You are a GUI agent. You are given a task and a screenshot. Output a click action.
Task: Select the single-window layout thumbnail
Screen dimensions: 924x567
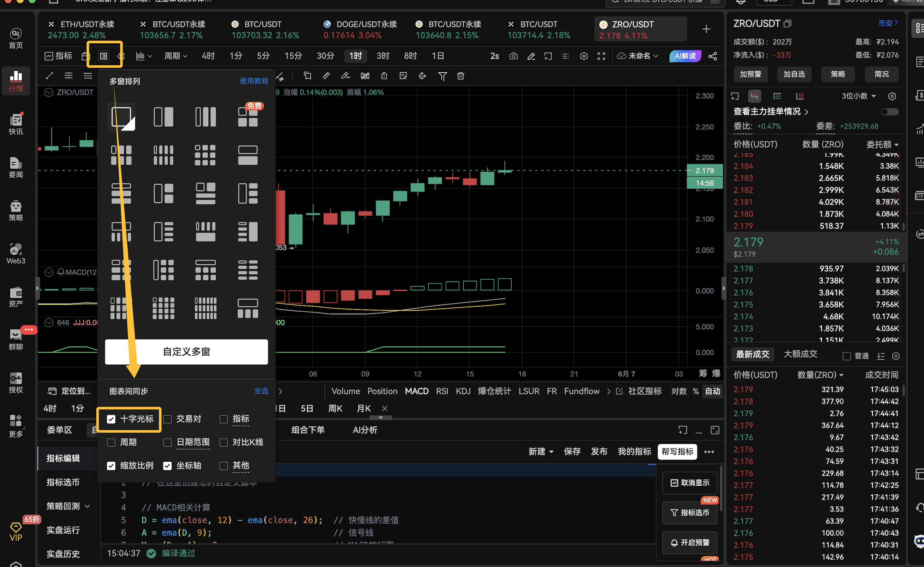point(121,117)
